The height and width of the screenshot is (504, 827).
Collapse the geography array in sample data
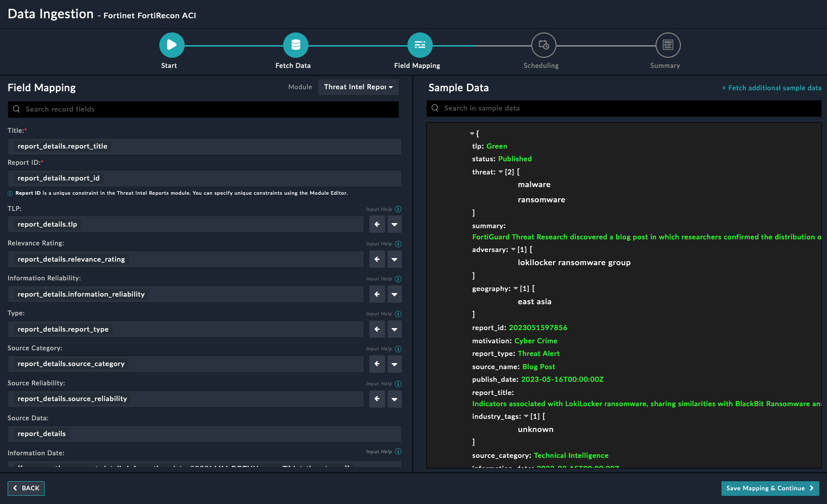(515, 289)
